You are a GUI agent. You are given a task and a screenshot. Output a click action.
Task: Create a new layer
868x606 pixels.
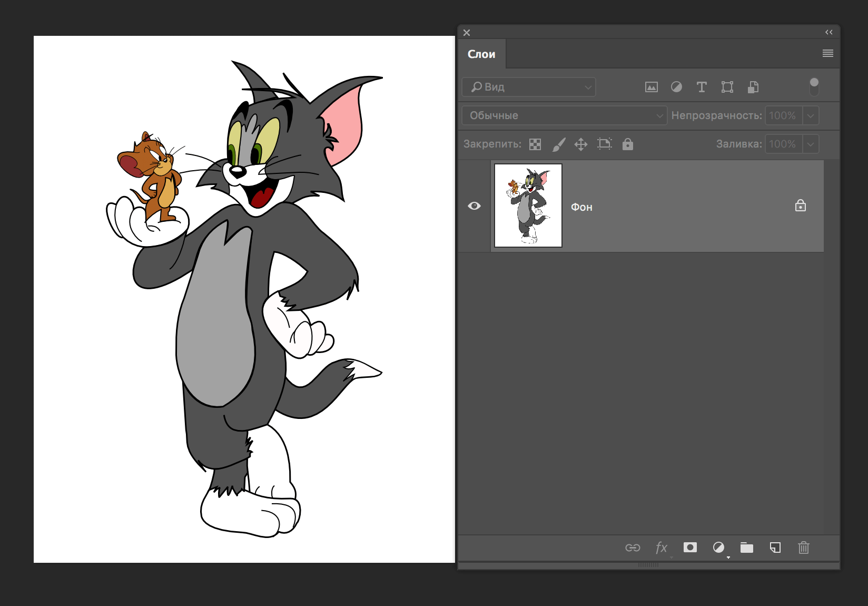(x=775, y=548)
